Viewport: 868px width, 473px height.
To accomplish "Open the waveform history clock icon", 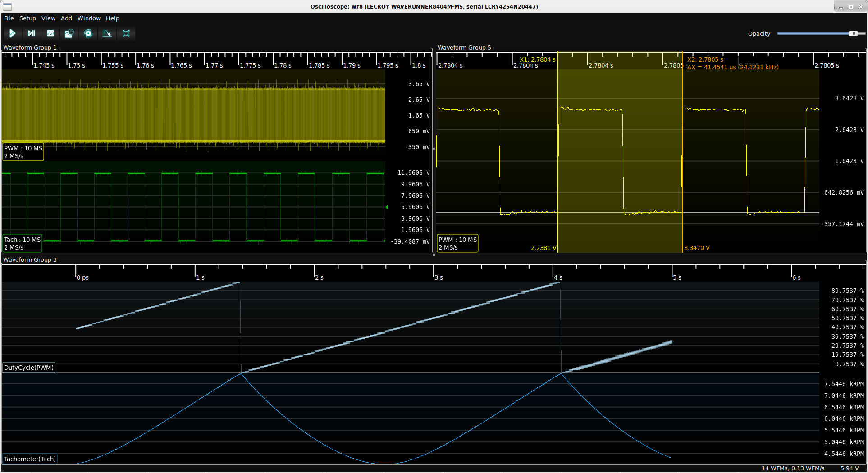I will click(69, 33).
